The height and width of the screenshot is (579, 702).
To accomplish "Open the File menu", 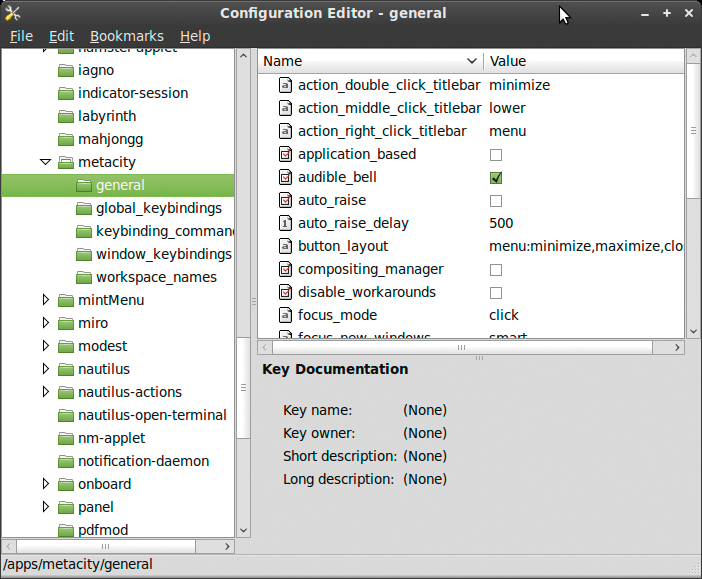I will [x=21, y=36].
